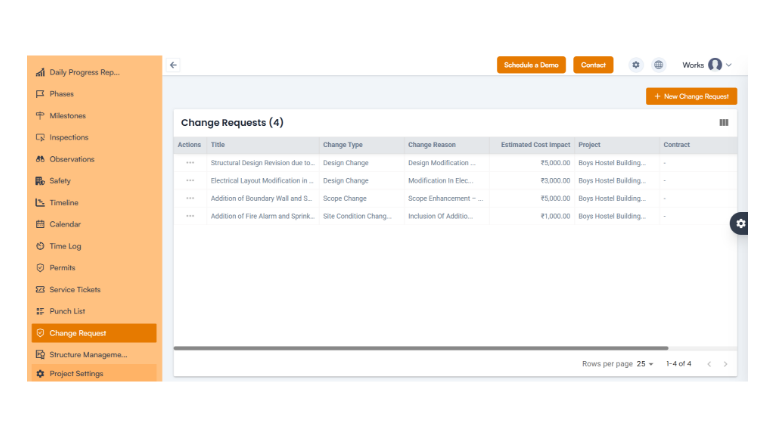775x436 pixels.
Task: Go to next page arrow in pagination
Action: pyautogui.click(x=726, y=364)
